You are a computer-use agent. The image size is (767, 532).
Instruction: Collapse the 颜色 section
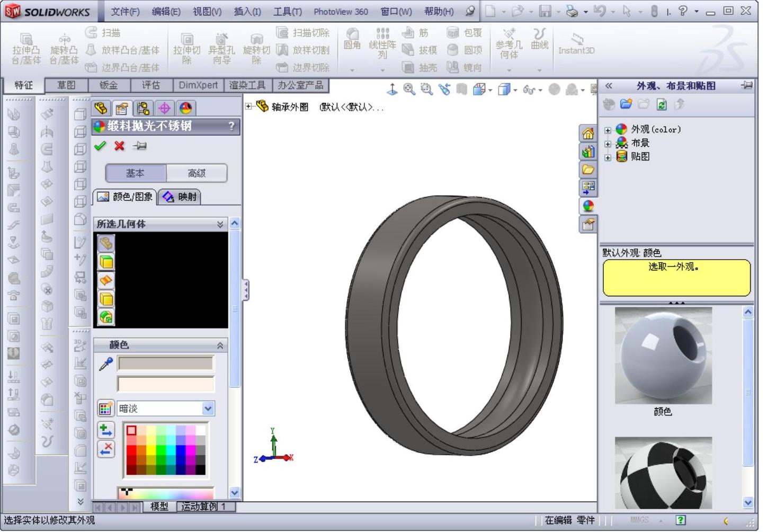tap(220, 345)
